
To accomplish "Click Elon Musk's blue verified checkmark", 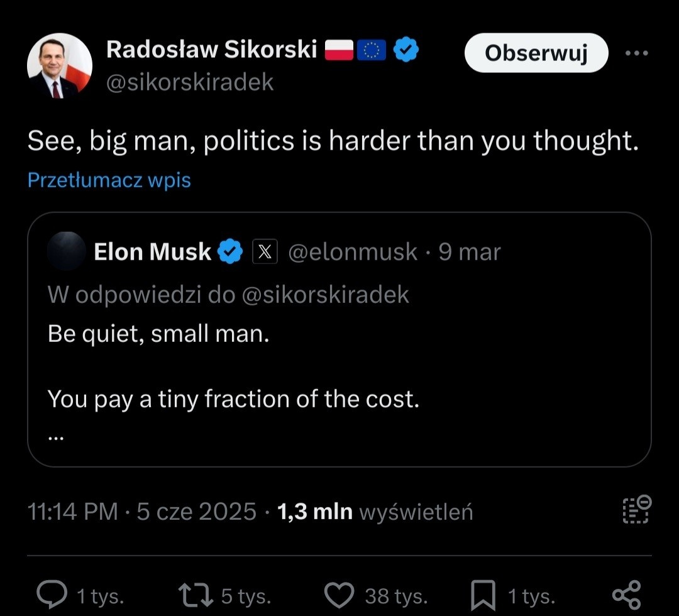I will click(x=230, y=252).
